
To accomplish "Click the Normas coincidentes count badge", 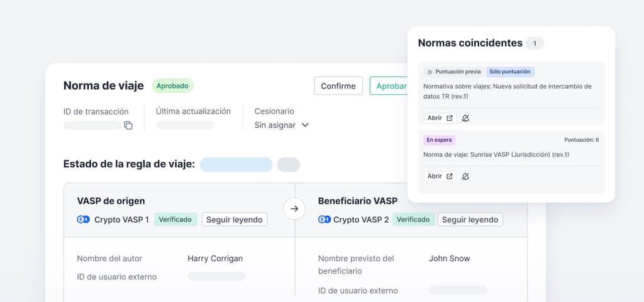I will click(535, 43).
